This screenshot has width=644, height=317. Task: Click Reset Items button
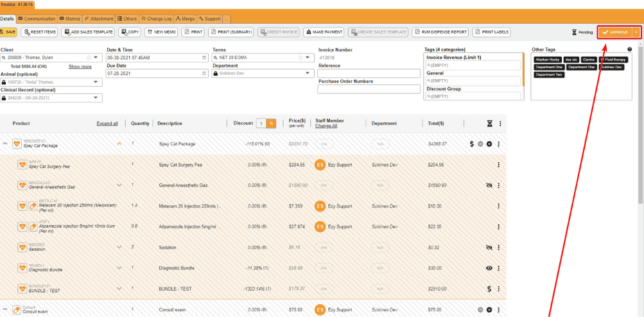(39, 32)
